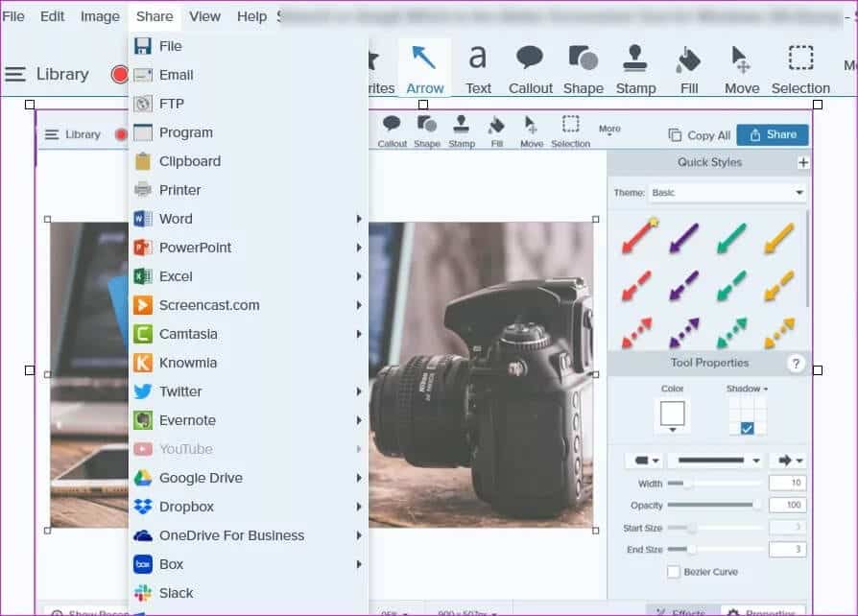858x616 pixels.
Task: Select the inner Shape tool in the embedded editor
Action: pos(427,131)
